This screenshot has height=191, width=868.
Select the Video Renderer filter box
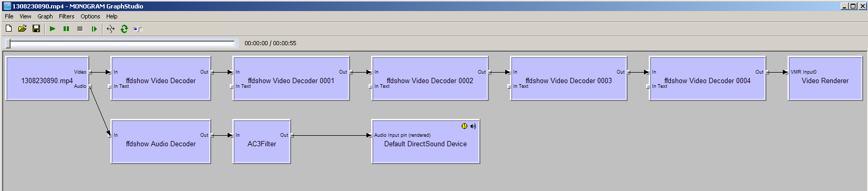coord(825,78)
